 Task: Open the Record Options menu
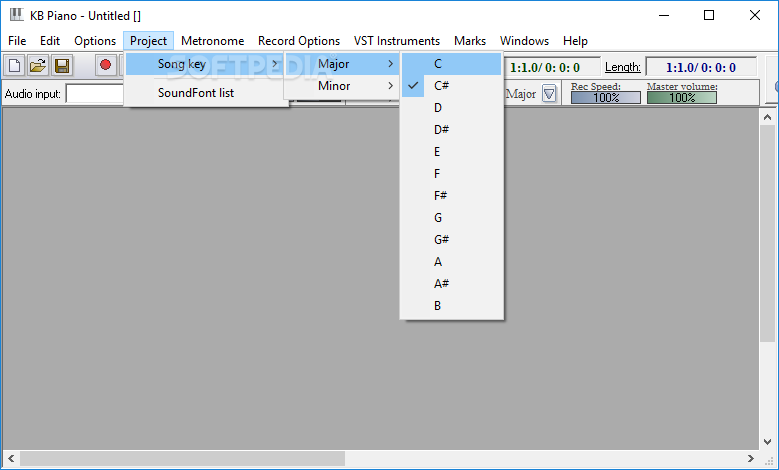[x=299, y=41]
